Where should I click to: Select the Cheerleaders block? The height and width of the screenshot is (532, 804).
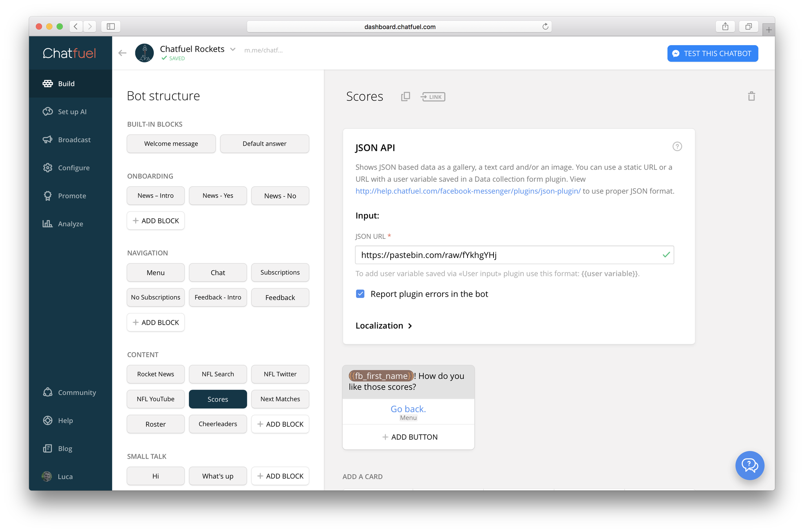point(218,424)
